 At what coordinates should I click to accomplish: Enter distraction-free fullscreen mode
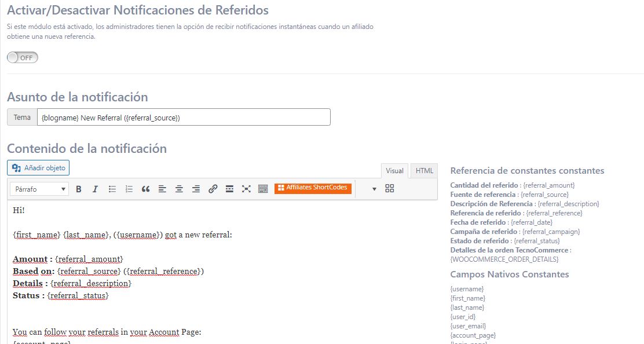246,189
